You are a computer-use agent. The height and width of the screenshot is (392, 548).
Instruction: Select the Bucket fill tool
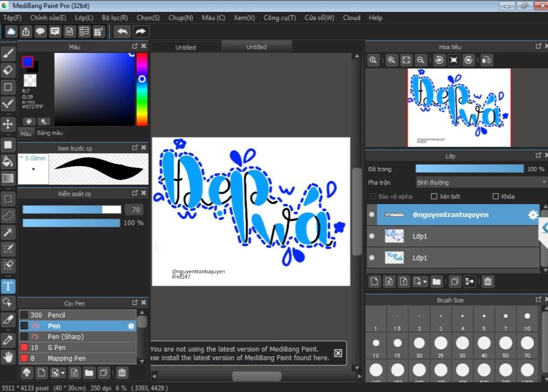[x=8, y=162]
